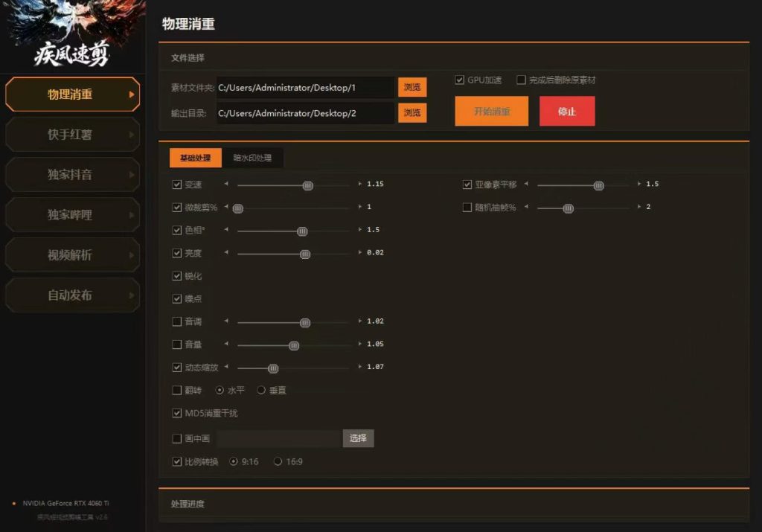The image size is (762, 532).
Task: Click 选择 button for picture-in-picture file
Action: (x=358, y=438)
